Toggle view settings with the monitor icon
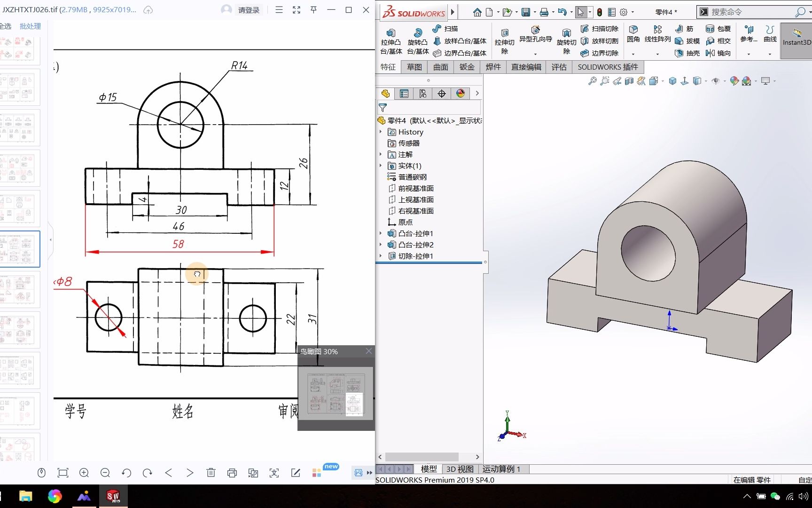Screen dimensions: 812x508 [765, 81]
